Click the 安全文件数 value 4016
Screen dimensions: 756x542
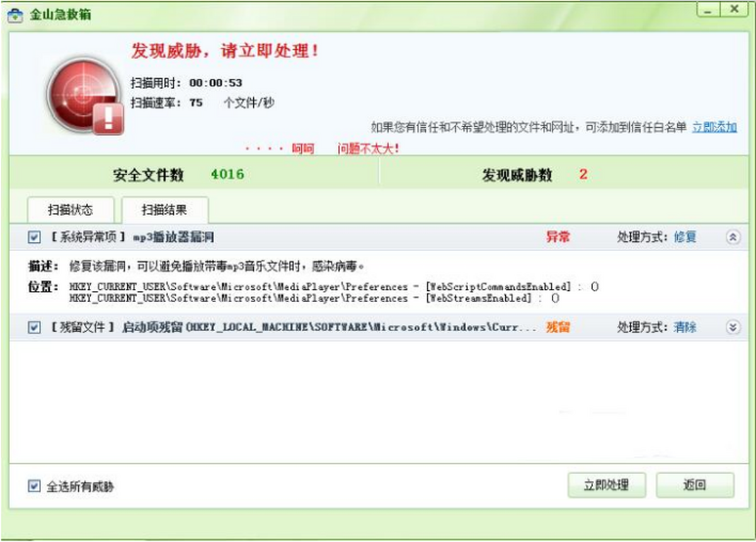tap(227, 174)
